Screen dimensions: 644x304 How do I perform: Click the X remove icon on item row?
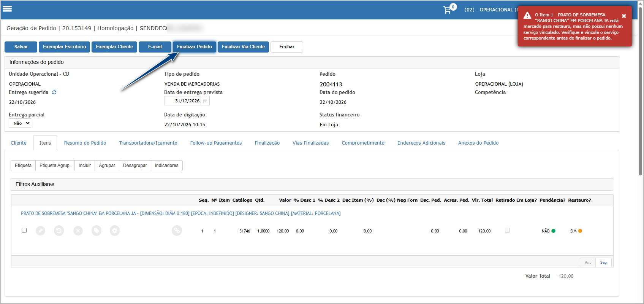78,231
